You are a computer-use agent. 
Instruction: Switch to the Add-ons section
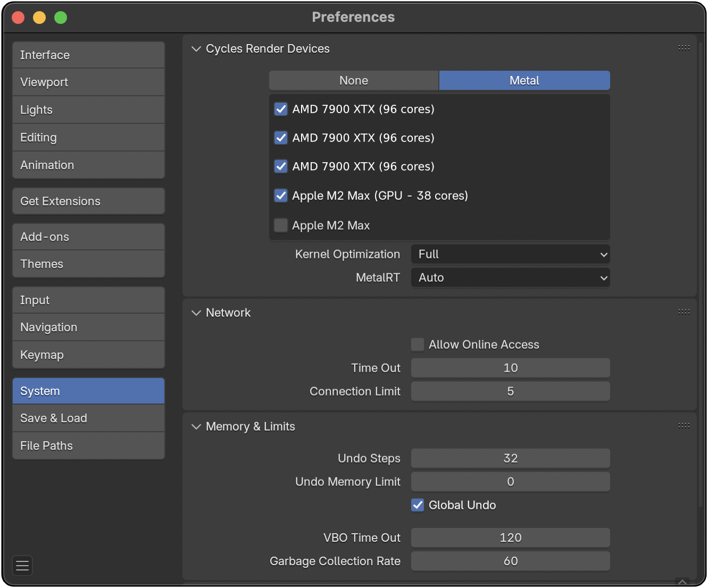(x=88, y=237)
